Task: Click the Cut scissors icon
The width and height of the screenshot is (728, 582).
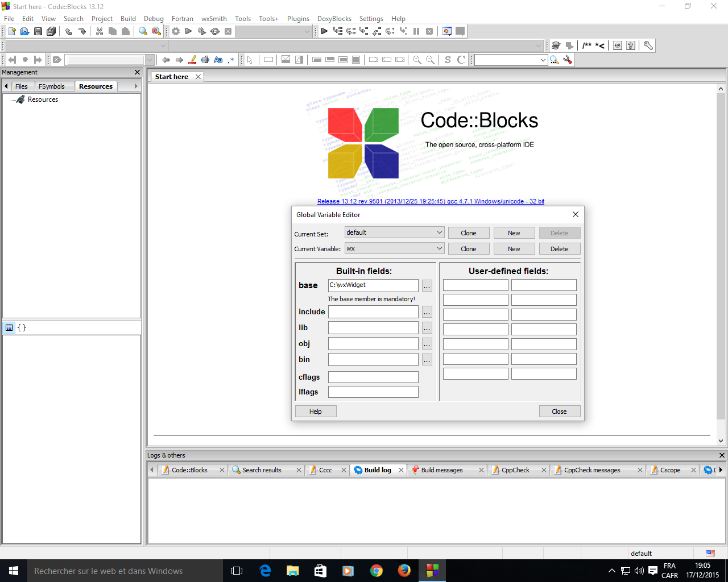Action: coord(100,31)
